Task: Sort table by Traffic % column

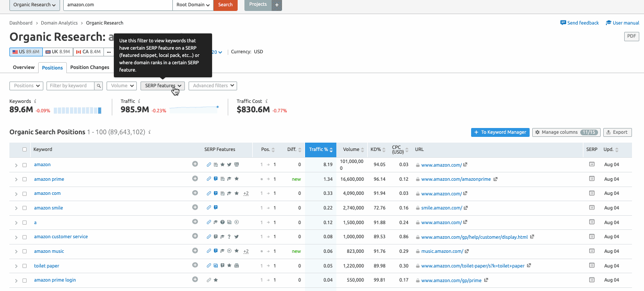Action: point(321,149)
